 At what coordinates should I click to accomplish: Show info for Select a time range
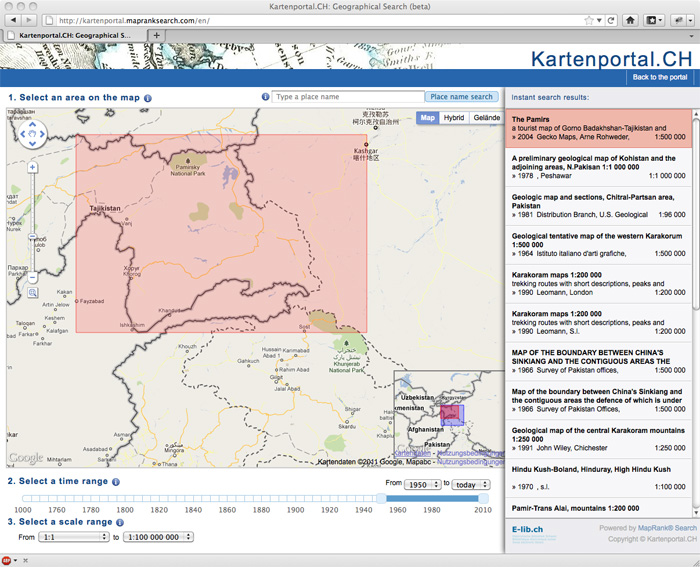click(116, 482)
